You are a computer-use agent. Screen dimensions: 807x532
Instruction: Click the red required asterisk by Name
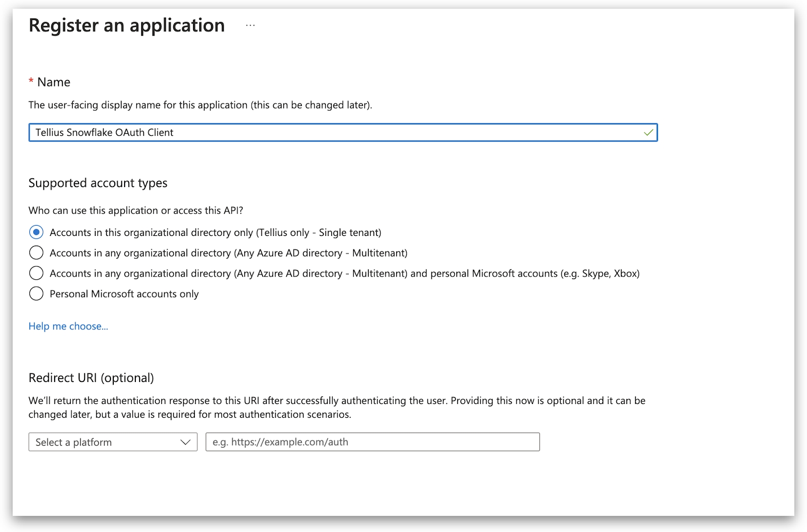click(31, 82)
